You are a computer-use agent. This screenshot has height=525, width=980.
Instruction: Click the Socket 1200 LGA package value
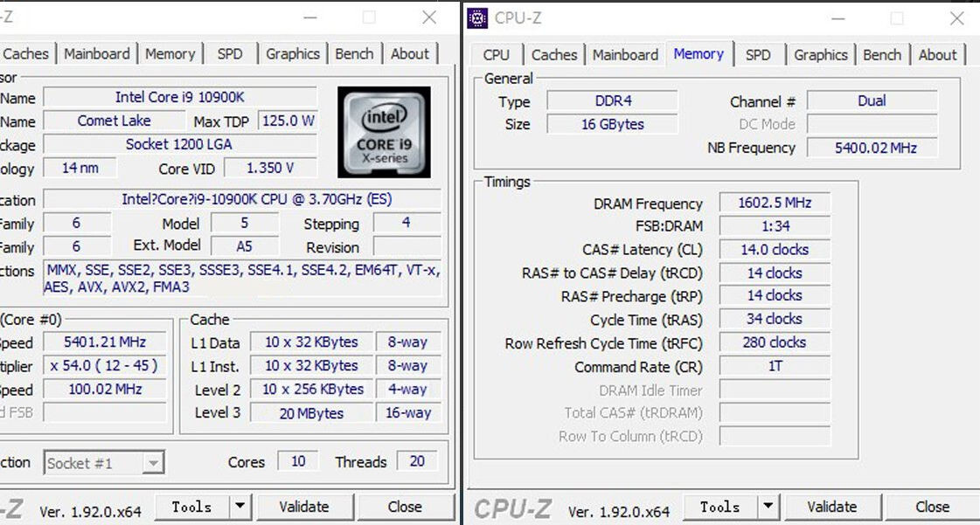[180, 145]
